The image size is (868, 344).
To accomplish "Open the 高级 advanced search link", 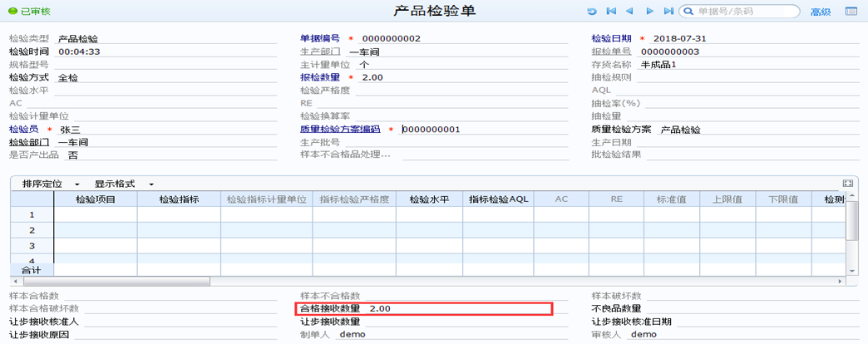I will (x=821, y=12).
